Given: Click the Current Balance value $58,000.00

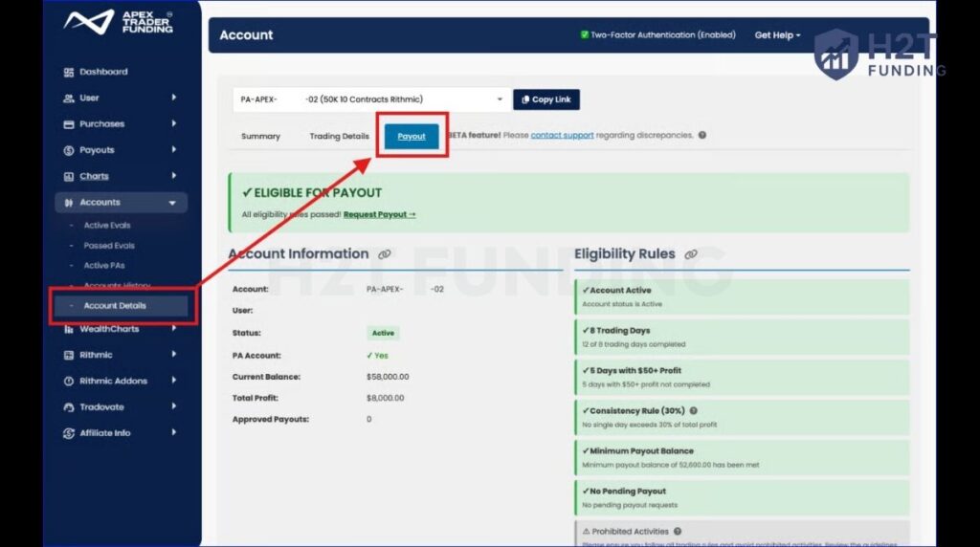Looking at the screenshot, I should 388,377.
